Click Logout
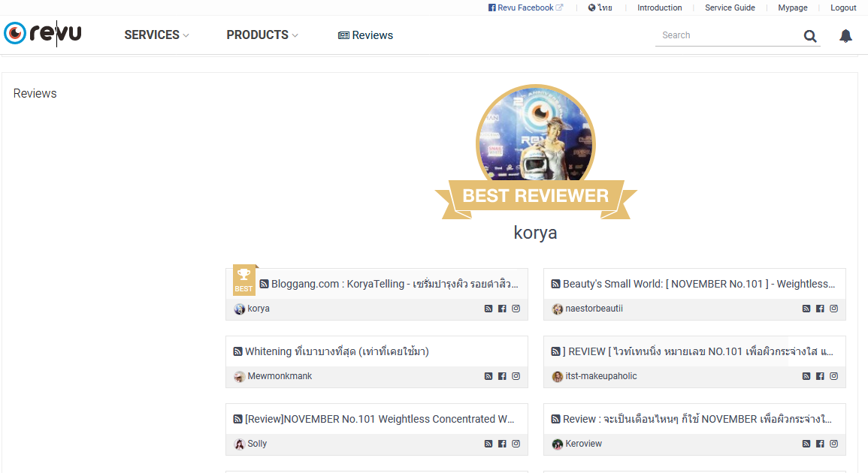This screenshot has width=868, height=473. pyautogui.click(x=843, y=8)
